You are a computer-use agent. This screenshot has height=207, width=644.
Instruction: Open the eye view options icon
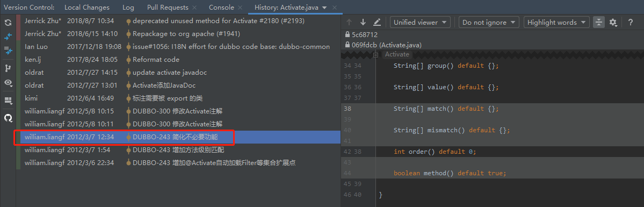click(x=8, y=83)
